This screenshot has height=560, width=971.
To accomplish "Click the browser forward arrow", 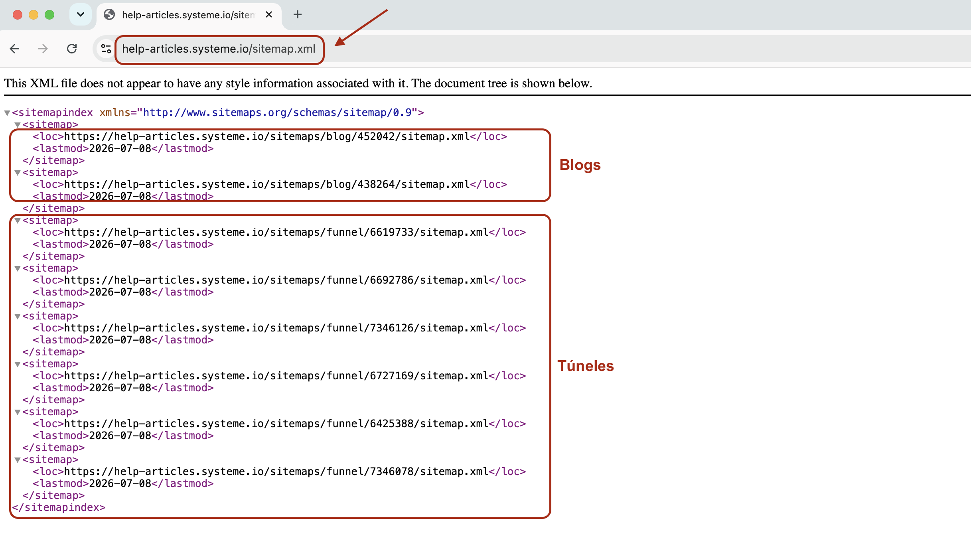I will point(43,49).
